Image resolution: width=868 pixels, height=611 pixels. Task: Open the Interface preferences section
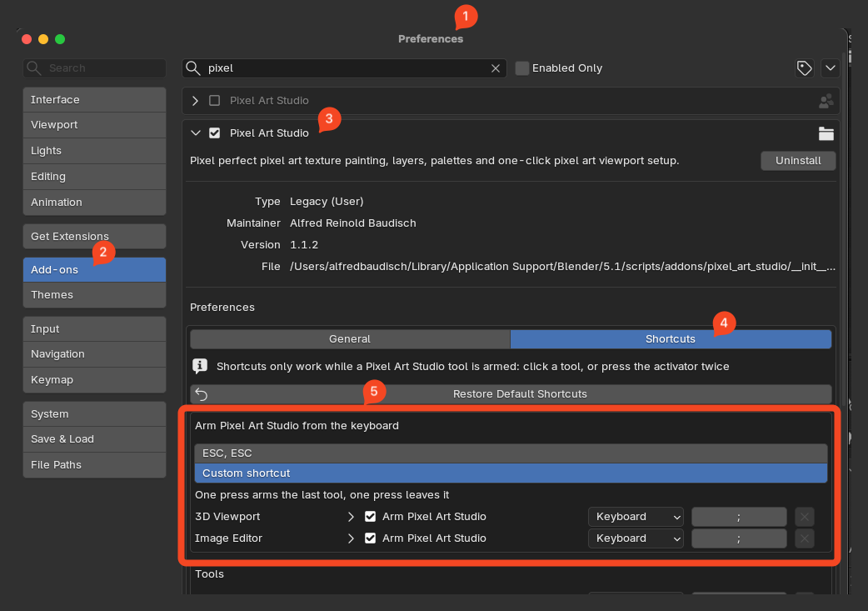tap(95, 100)
